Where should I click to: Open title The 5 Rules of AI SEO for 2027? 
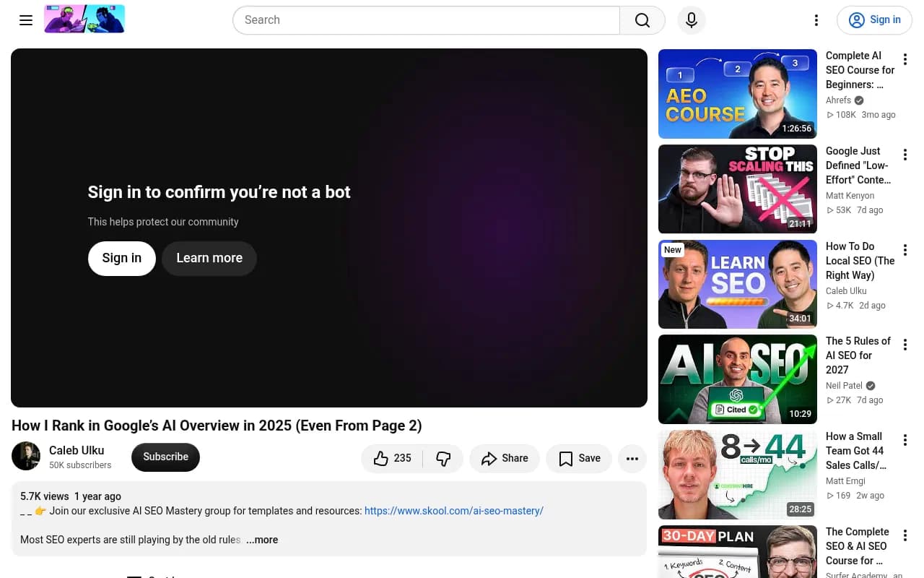click(858, 355)
